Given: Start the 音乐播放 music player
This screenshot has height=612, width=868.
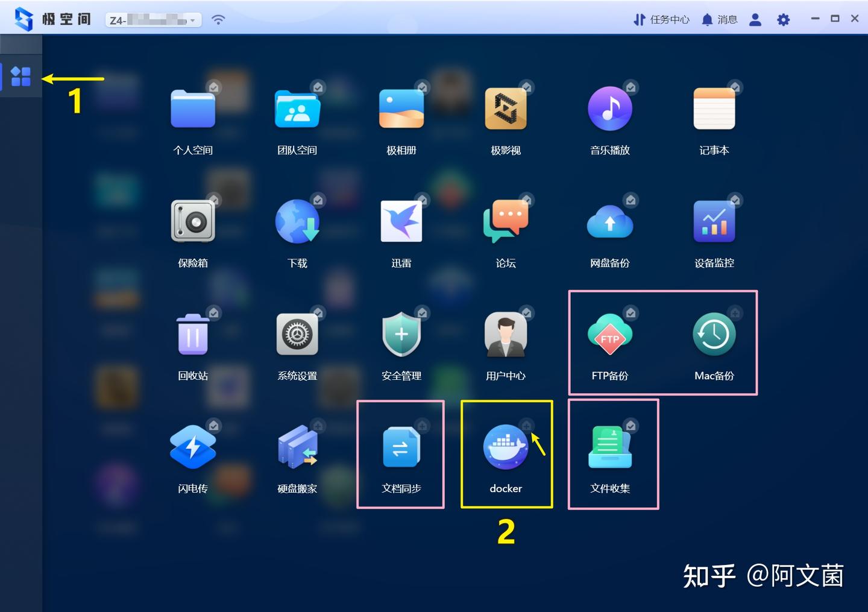Looking at the screenshot, I should pyautogui.click(x=610, y=109).
